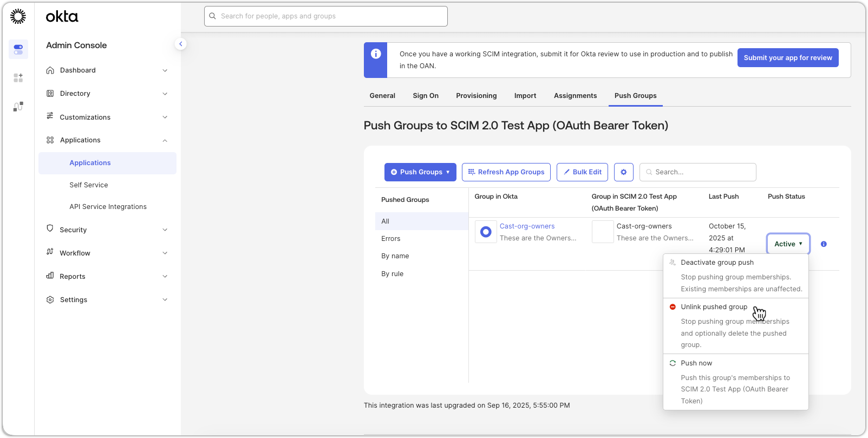
Task: Click the red Unlink pushed group icon
Action: (673, 307)
